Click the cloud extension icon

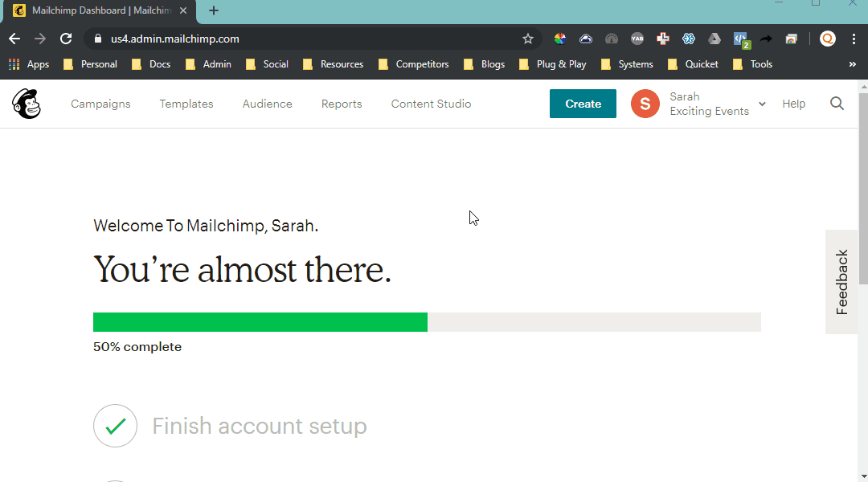click(x=586, y=39)
